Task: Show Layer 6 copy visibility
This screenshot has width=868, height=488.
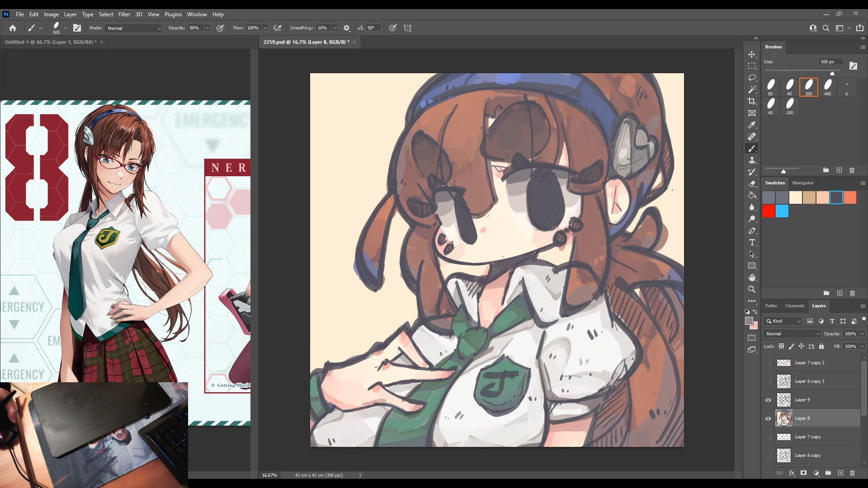Action: point(768,455)
